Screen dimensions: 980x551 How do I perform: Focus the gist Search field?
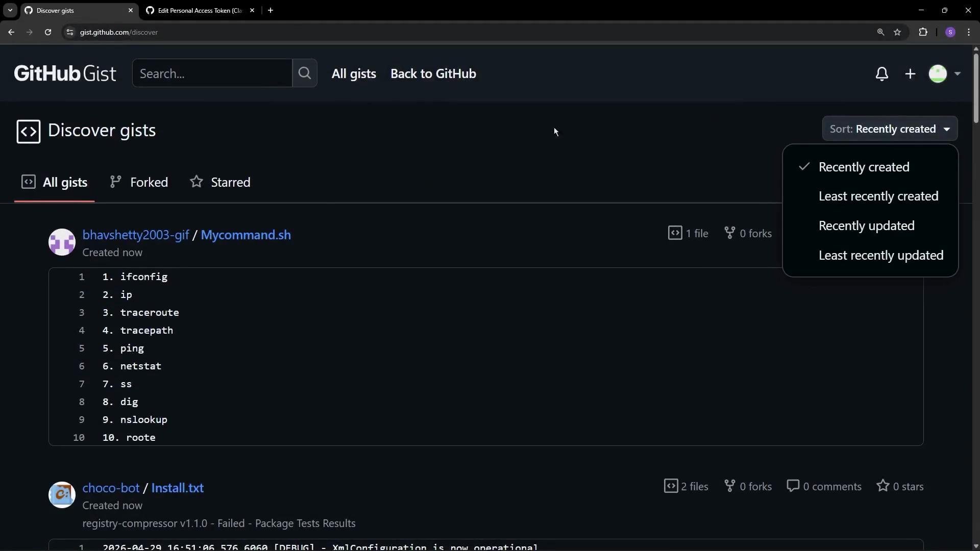click(212, 73)
